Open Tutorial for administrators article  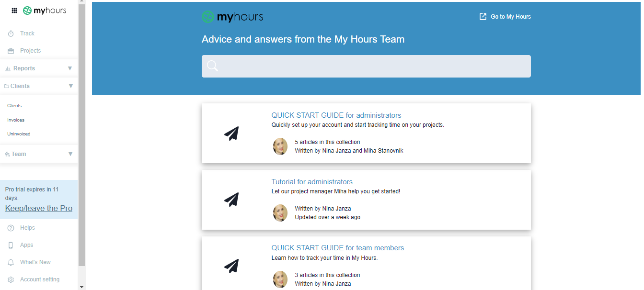pos(312,182)
